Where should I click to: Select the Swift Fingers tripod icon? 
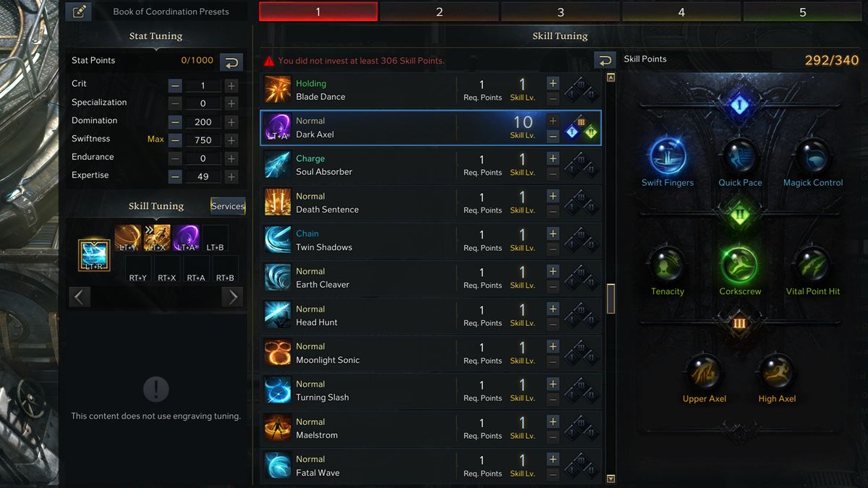pyautogui.click(x=668, y=156)
